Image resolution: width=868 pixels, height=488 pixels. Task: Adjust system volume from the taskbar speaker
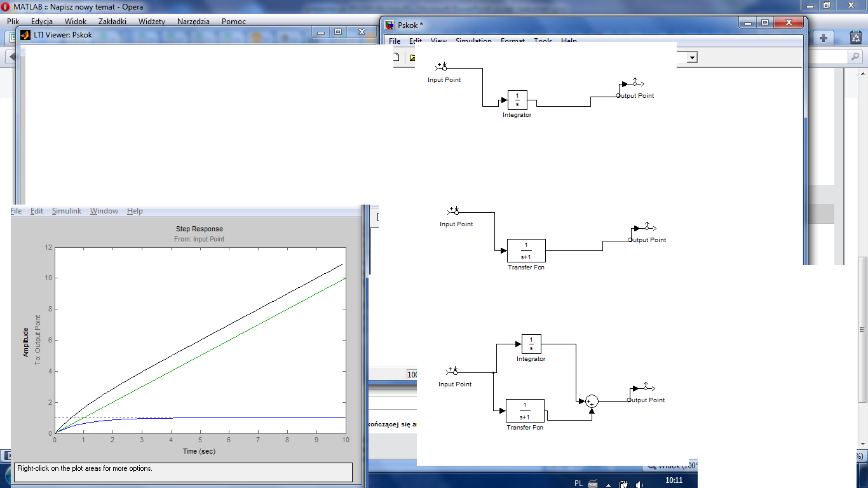tap(639, 485)
